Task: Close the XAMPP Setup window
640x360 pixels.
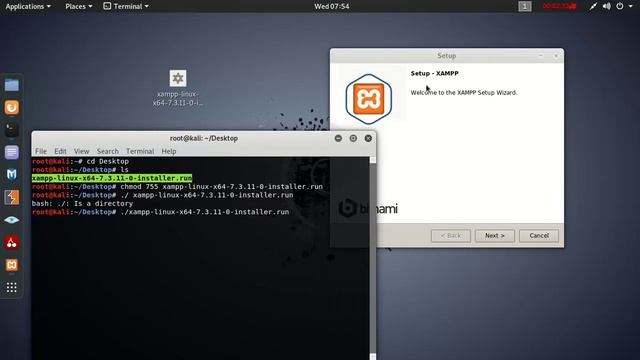Action: click(556, 56)
